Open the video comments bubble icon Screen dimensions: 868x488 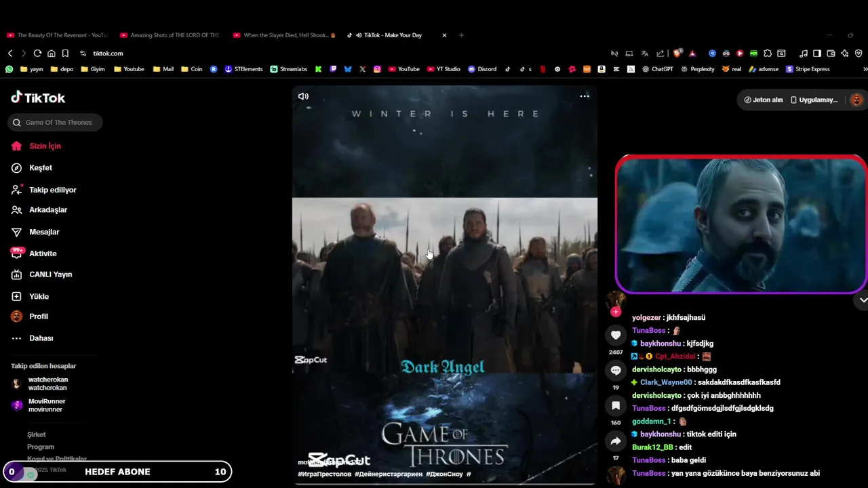616,370
